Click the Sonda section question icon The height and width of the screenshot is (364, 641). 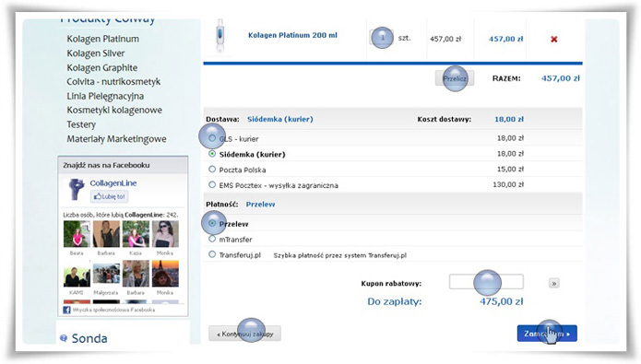click(x=64, y=338)
